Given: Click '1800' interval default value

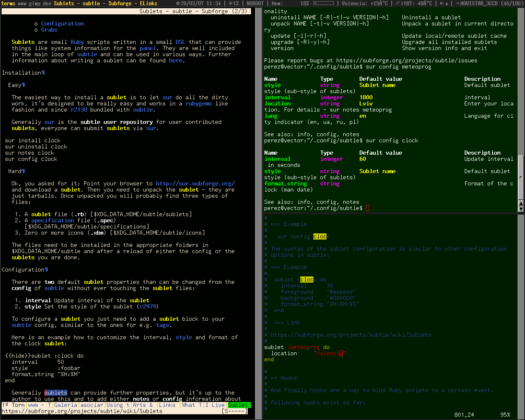Looking at the screenshot, I should 366,97.
